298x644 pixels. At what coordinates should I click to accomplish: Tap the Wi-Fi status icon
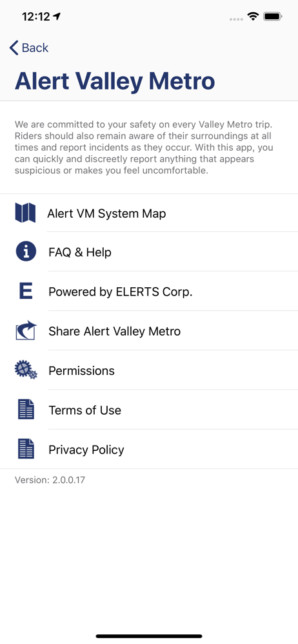[252, 17]
